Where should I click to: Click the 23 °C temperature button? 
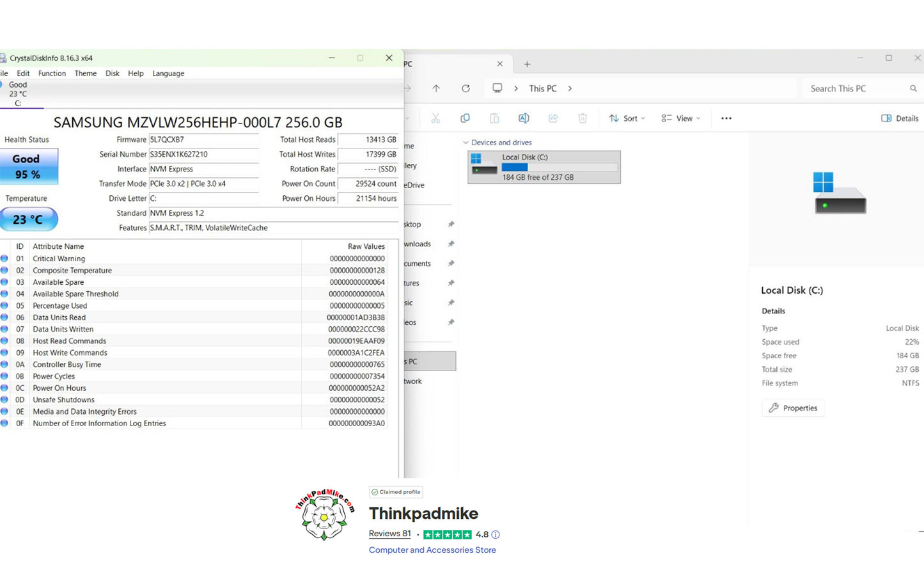point(28,219)
